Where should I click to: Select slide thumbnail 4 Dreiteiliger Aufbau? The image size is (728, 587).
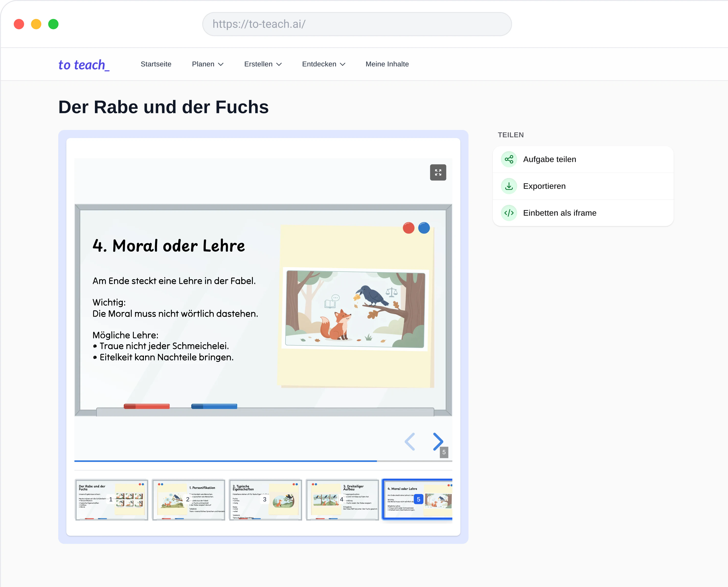[342, 499]
